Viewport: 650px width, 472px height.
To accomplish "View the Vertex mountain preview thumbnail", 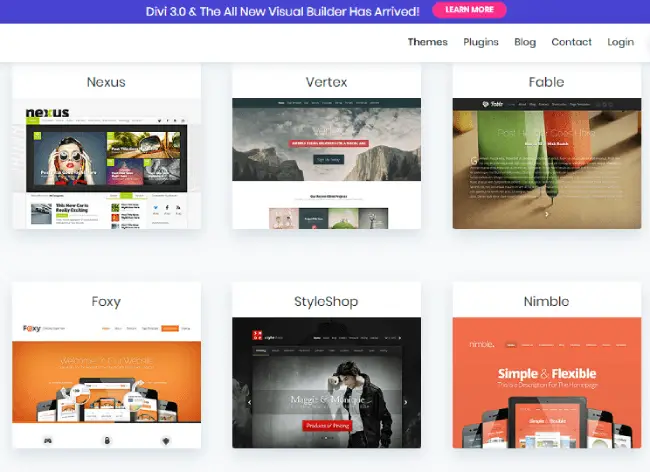I will pyautogui.click(x=327, y=163).
